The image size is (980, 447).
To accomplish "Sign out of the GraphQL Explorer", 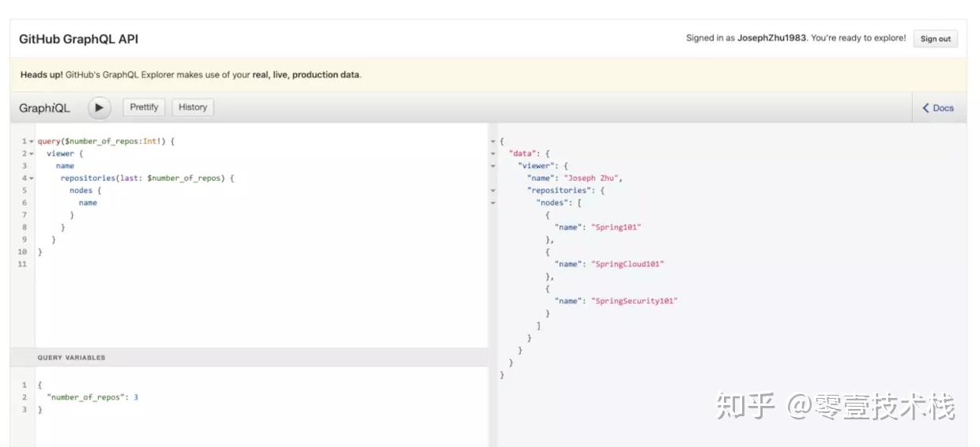I will [x=935, y=39].
